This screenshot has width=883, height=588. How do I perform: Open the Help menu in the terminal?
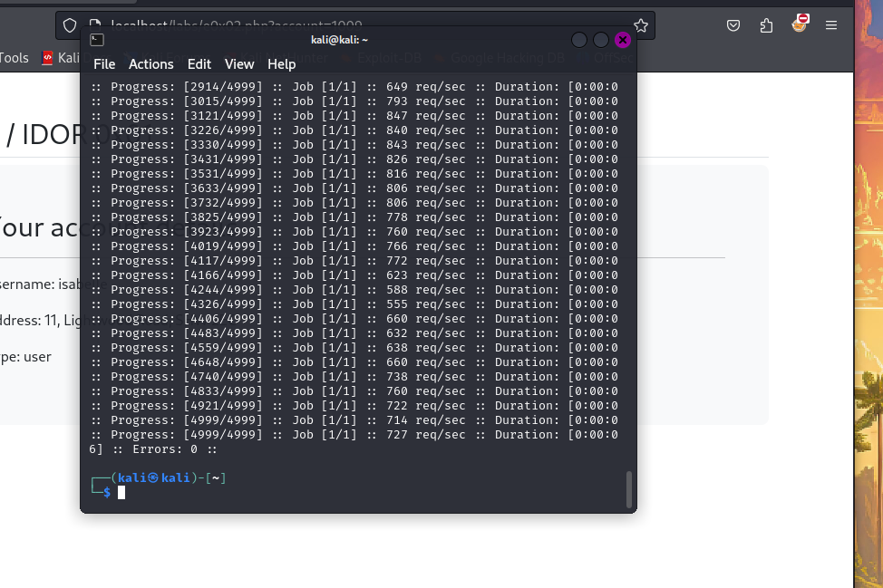(282, 64)
